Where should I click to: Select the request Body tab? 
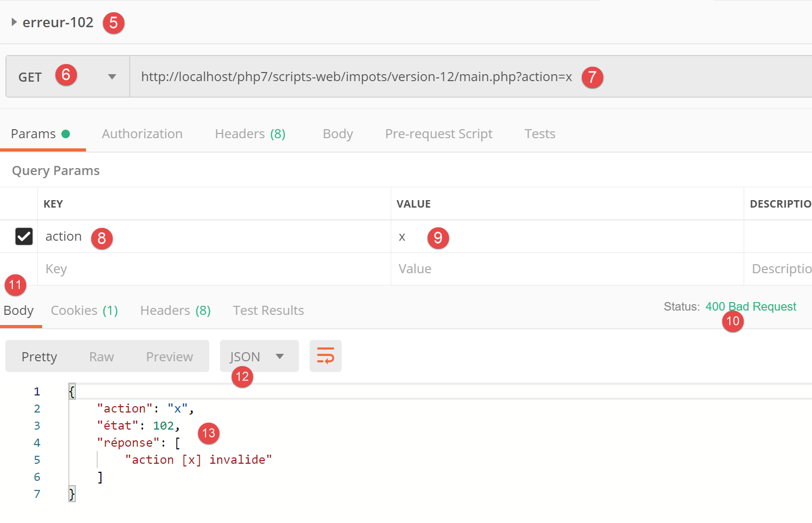[x=337, y=134]
